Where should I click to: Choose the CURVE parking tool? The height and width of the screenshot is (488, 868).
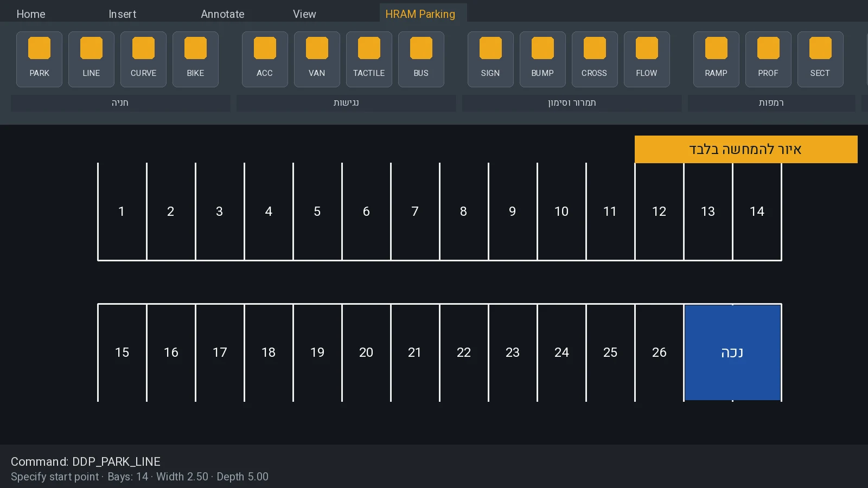click(143, 59)
